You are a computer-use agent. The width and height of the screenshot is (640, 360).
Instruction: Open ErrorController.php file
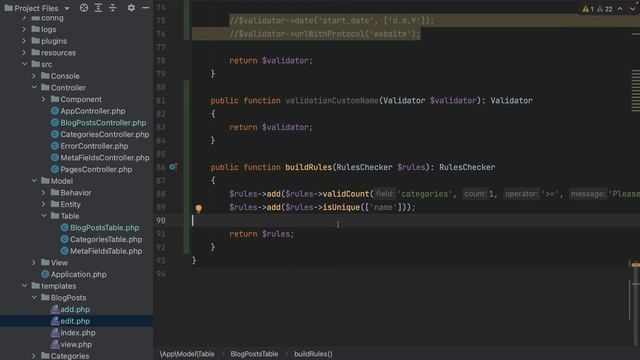click(94, 146)
